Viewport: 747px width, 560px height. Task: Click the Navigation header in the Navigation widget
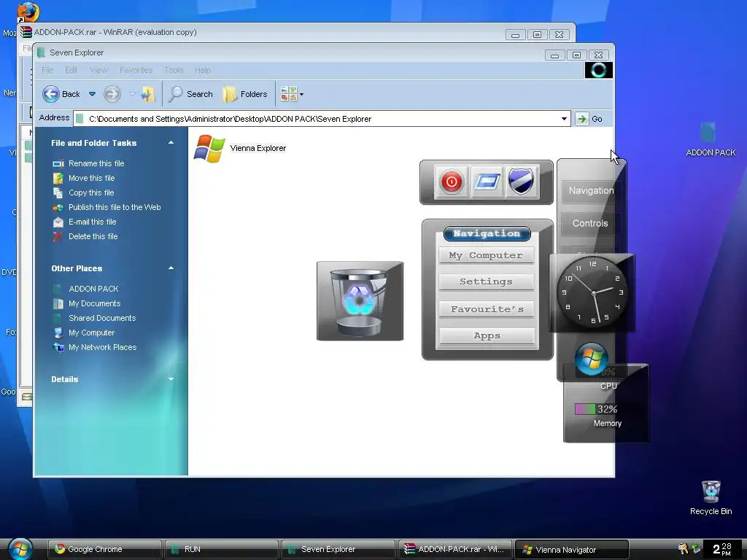point(487,233)
